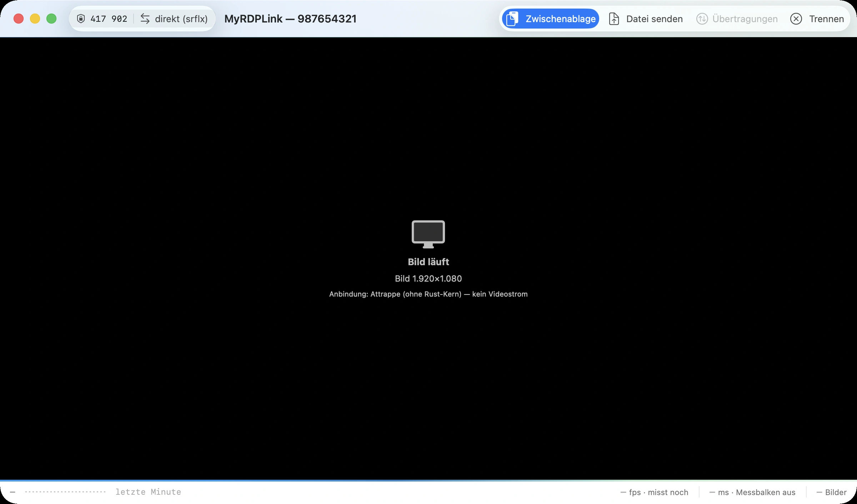
Task: Click the monitor icon in the viewer
Action: pos(428,234)
